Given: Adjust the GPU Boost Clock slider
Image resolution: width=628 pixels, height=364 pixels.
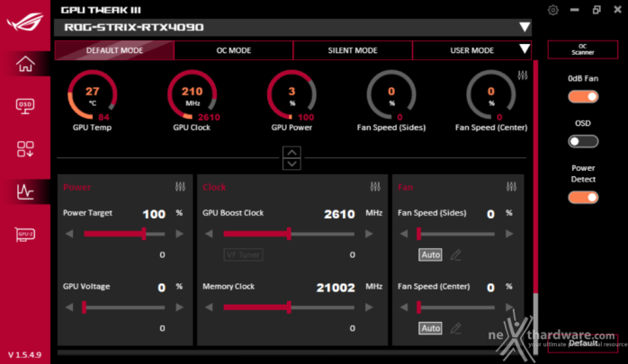Looking at the screenshot, I should click(289, 234).
